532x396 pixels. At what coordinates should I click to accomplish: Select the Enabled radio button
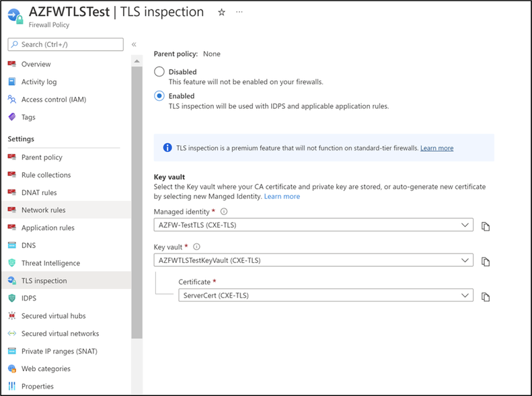(x=159, y=96)
